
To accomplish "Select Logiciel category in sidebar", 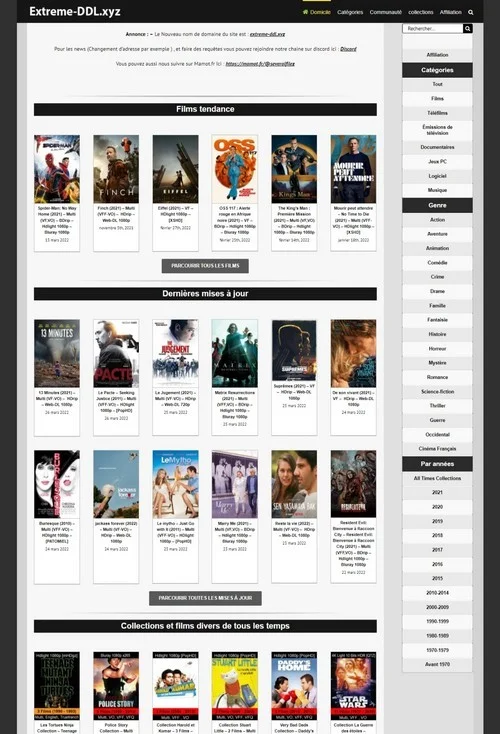I will point(437,176).
